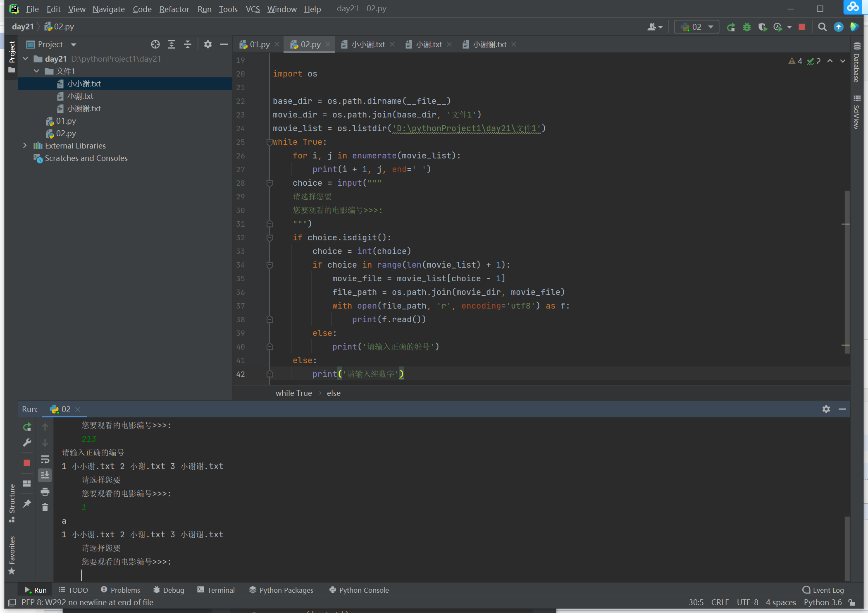The height and width of the screenshot is (613, 868).
Task: Click Rerun icon in Run panel
Action: coord(27,427)
